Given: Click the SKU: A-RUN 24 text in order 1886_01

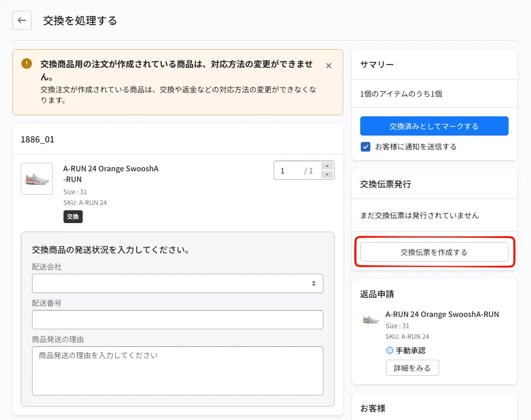Looking at the screenshot, I should click(x=85, y=203).
